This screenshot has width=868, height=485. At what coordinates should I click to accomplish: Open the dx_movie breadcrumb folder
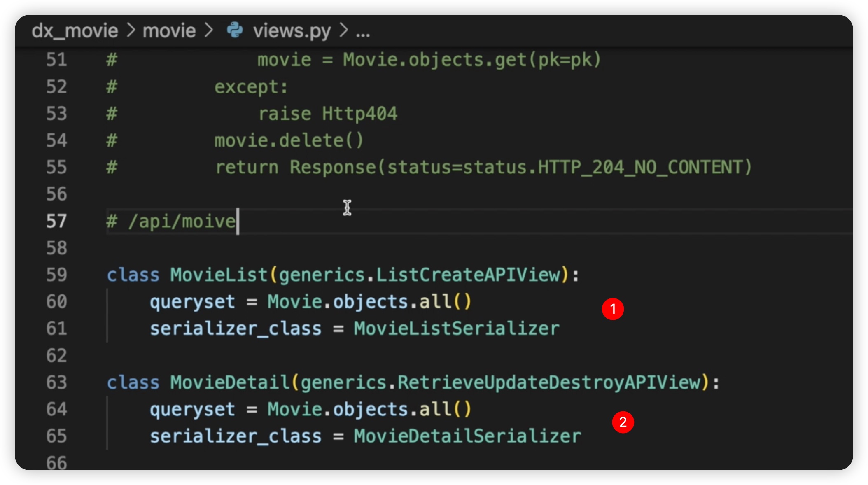[75, 31]
